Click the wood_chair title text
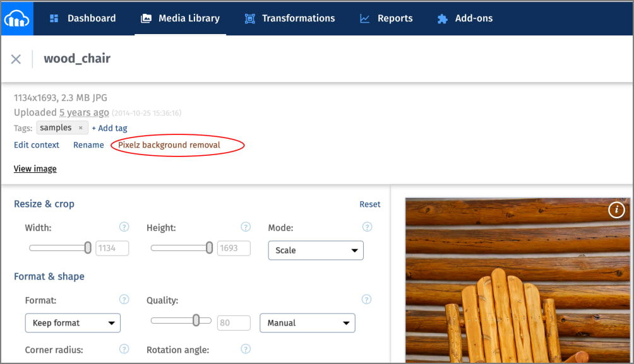634x364 pixels. coord(77,59)
